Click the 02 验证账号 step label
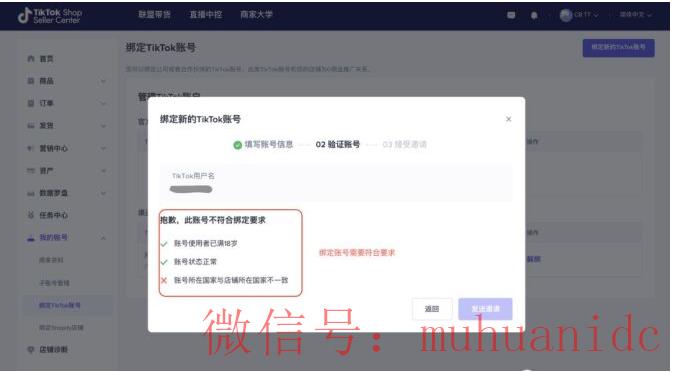 pyautogui.click(x=338, y=145)
